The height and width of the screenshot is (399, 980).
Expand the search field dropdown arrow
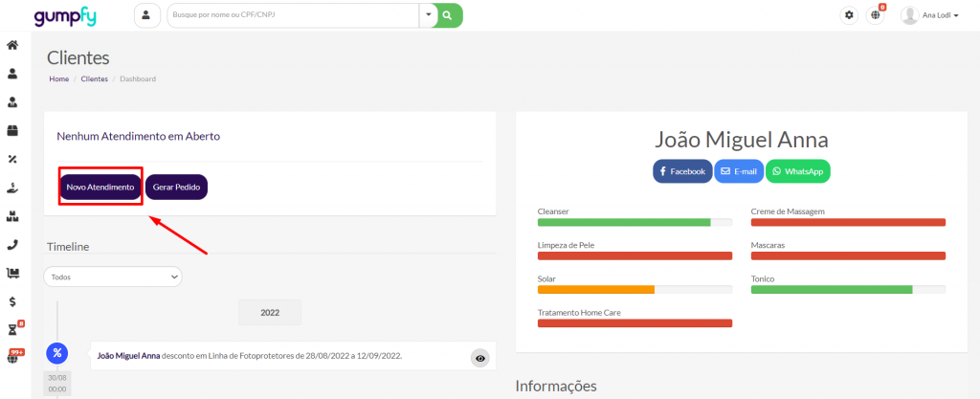click(x=428, y=15)
